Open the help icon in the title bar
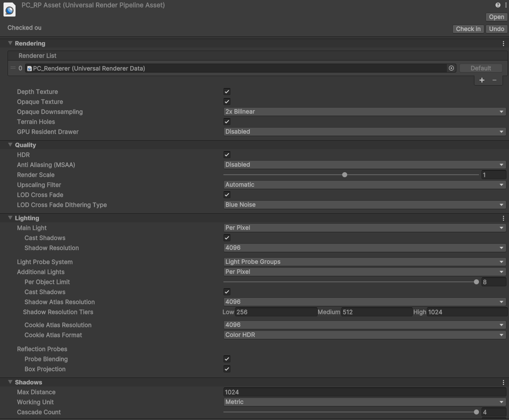The height and width of the screenshot is (420, 509). tap(497, 5)
